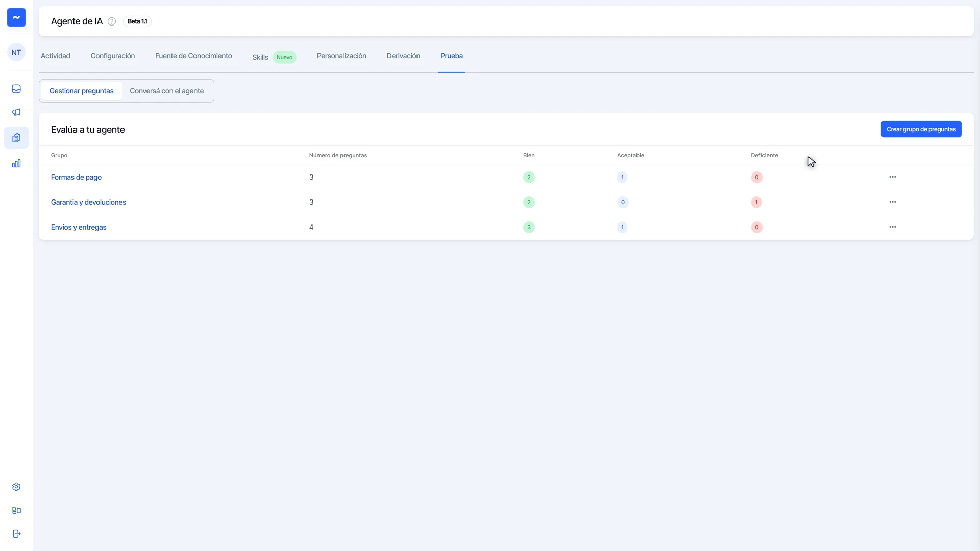Open the bar chart analytics icon

(16, 163)
